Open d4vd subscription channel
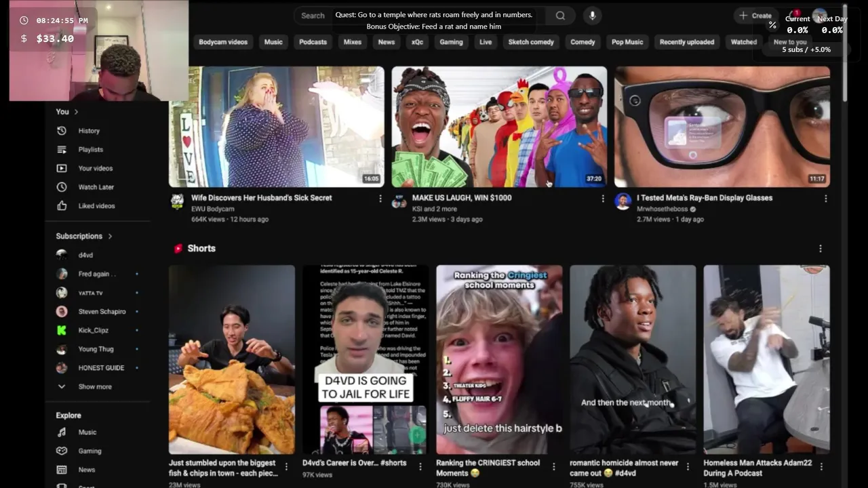Image resolution: width=868 pixels, height=488 pixels. tap(85, 255)
